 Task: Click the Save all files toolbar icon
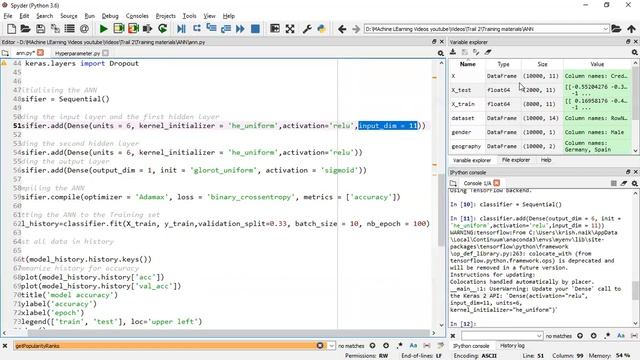coord(55,29)
